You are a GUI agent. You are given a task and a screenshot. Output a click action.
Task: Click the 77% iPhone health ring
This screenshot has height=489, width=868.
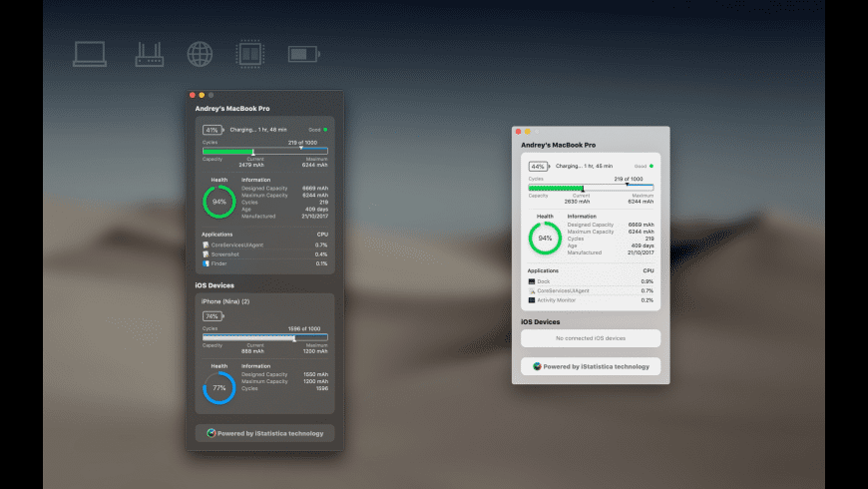219,387
